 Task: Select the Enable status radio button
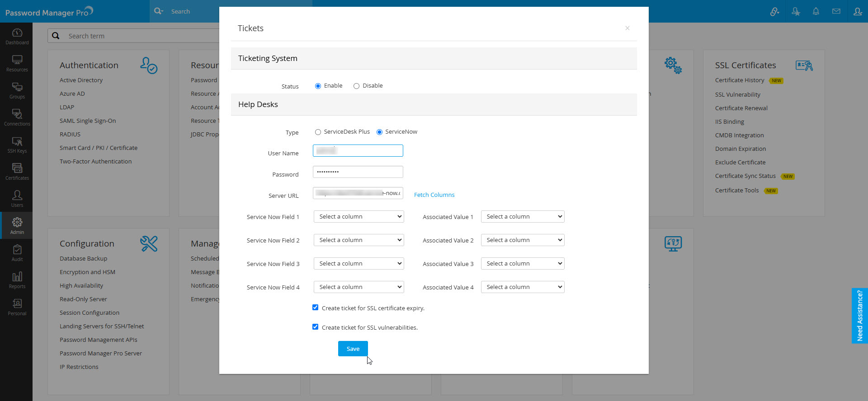point(318,86)
